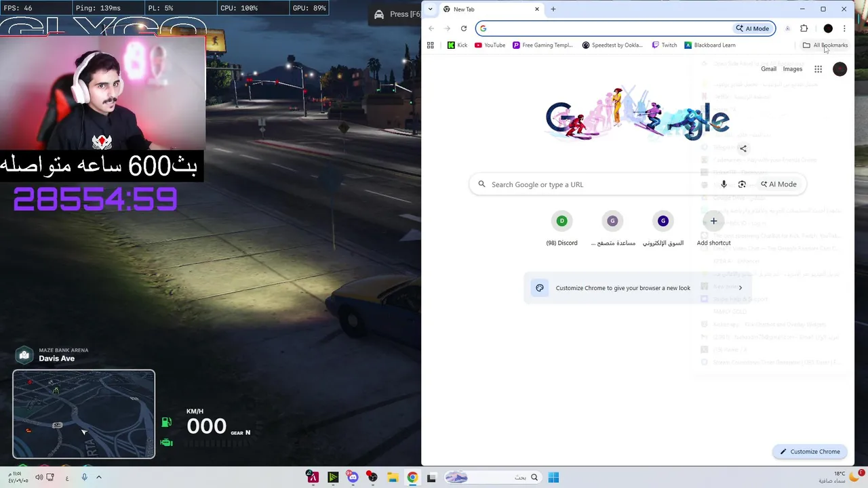Open Chrome three-dot menu
Image resolution: width=868 pixels, height=488 pixels.
click(x=844, y=28)
